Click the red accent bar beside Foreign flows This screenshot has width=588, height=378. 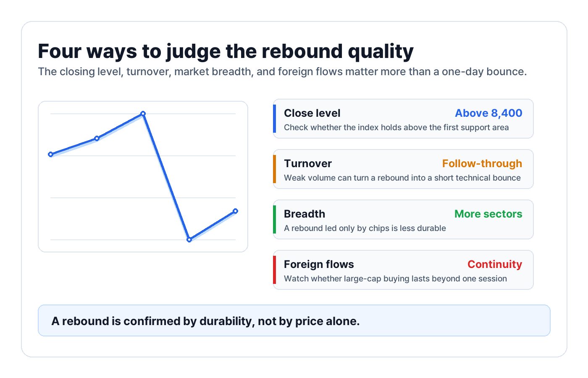tap(274, 270)
